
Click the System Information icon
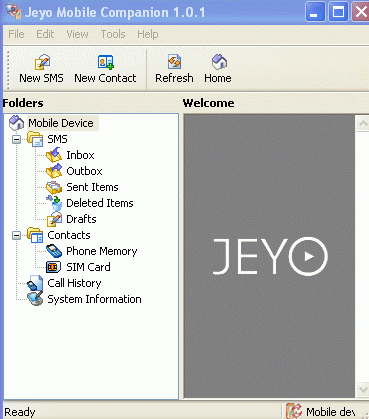point(35,299)
